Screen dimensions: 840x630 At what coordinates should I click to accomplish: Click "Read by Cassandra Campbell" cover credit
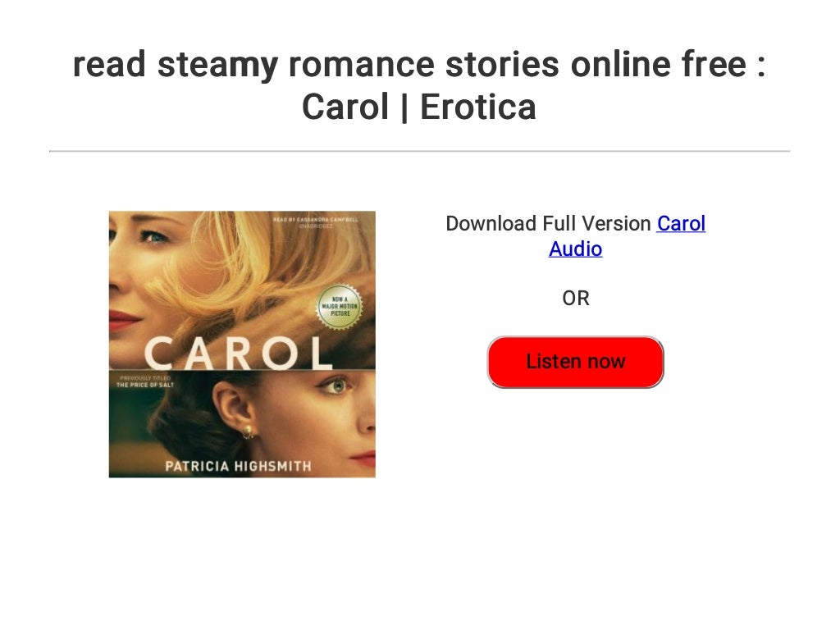coord(316,220)
